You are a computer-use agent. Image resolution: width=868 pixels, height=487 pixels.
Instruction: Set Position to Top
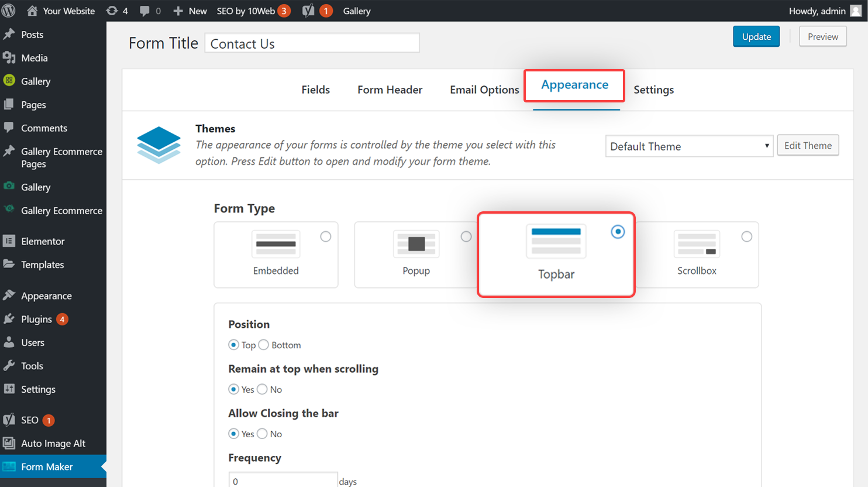(233, 345)
